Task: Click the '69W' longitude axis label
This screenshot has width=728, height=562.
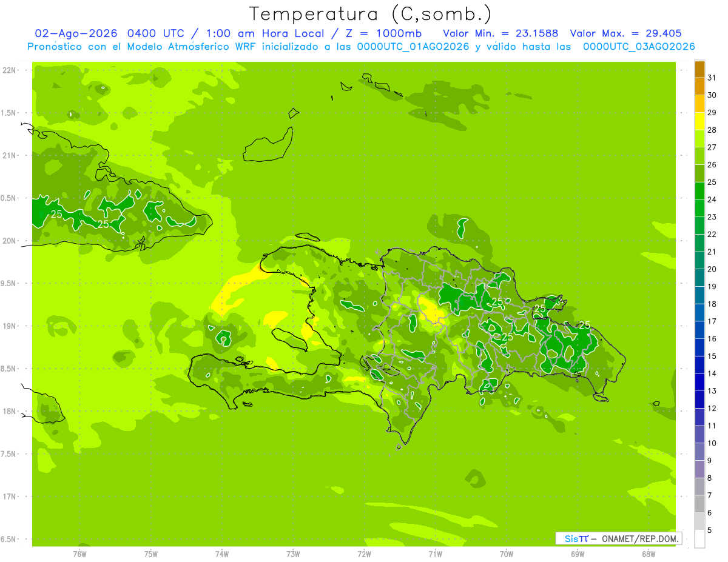Action: tap(578, 554)
